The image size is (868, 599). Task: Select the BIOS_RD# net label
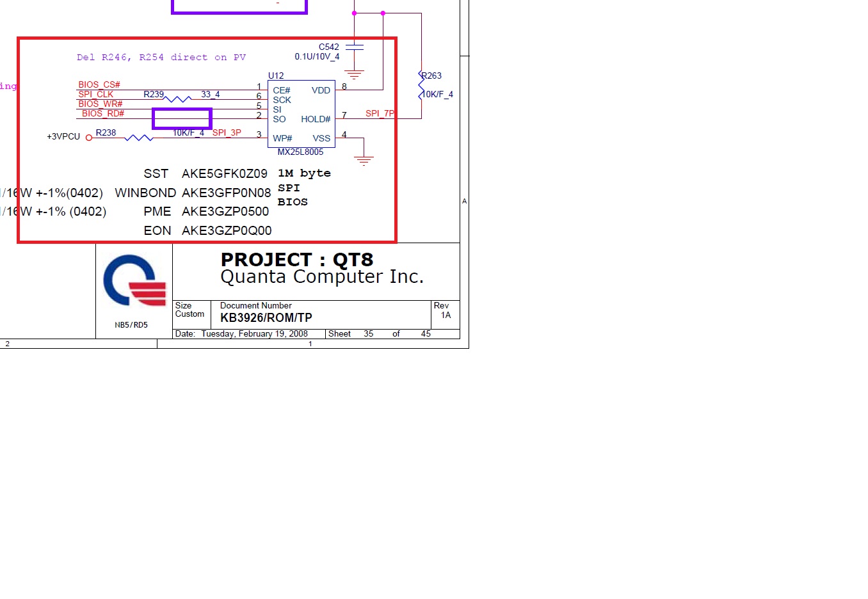coord(103,113)
